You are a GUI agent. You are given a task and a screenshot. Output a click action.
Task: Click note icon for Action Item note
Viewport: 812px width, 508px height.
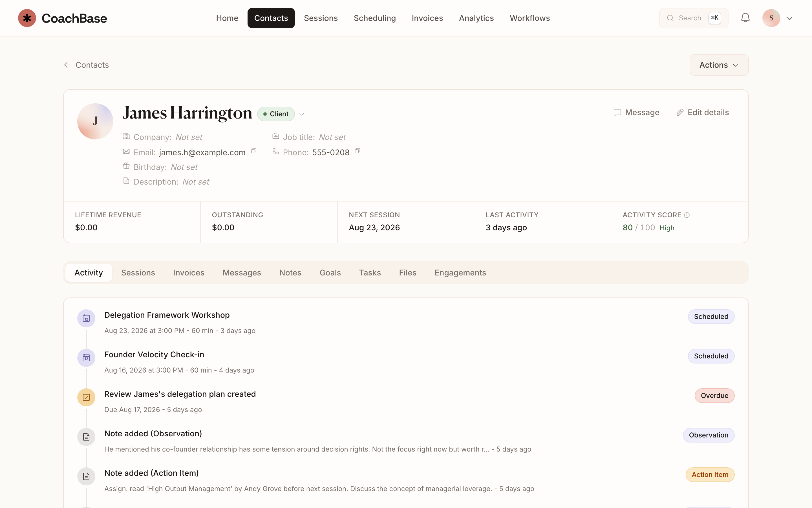click(86, 476)
